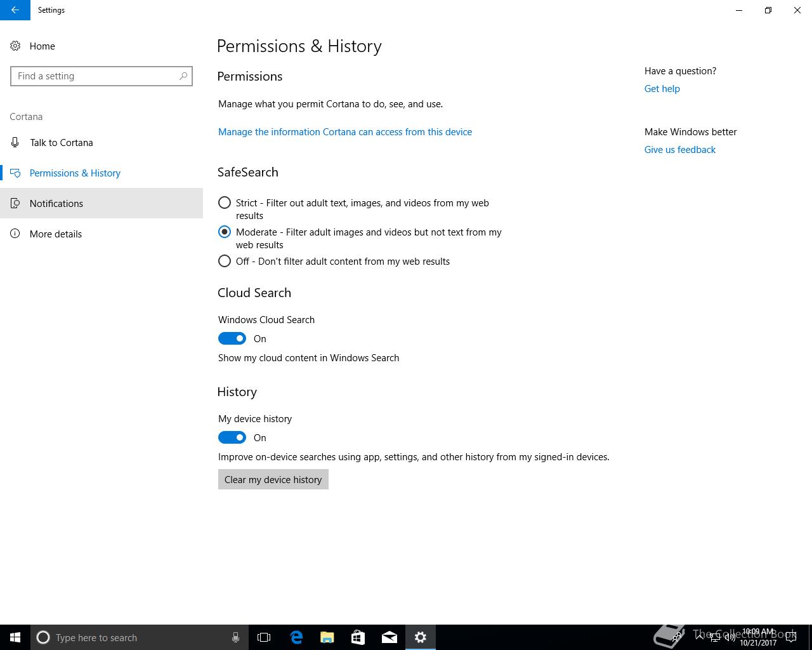
Task: Select Strict SafeSearch option
Action: [x=225, y=203]
